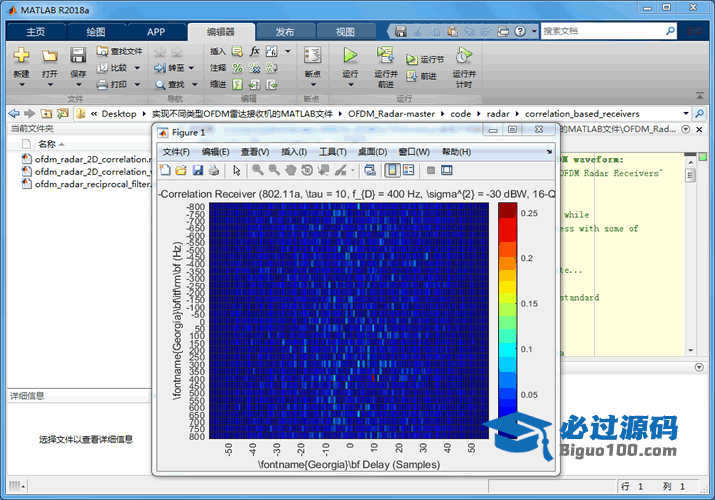Image resolution: width=715 pixels, height=500 pixels.
Task: Select file ofdm_radar_reciprocal_filter in current folder
Action: coord(87,184)
